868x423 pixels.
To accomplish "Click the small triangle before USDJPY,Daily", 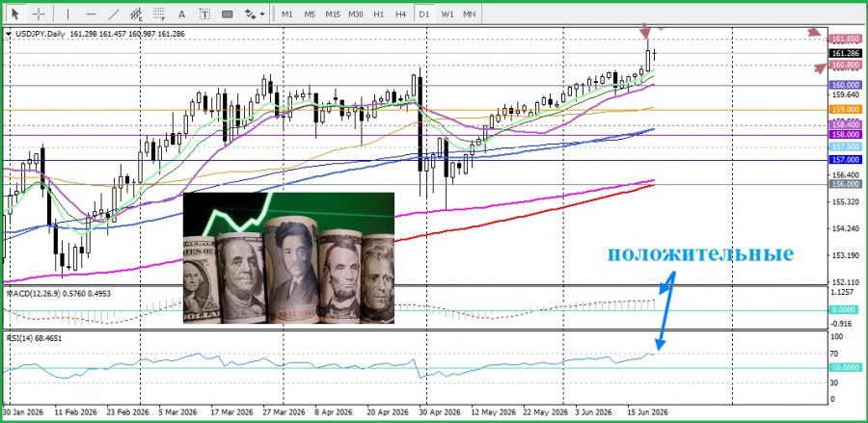I will point(8,35).
